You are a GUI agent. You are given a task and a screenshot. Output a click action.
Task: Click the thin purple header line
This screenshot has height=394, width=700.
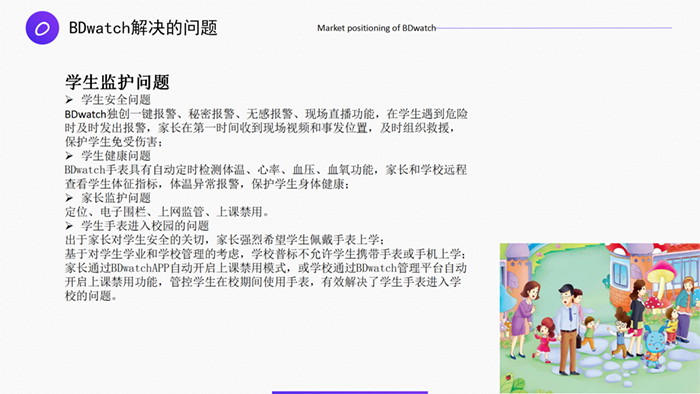554,28
